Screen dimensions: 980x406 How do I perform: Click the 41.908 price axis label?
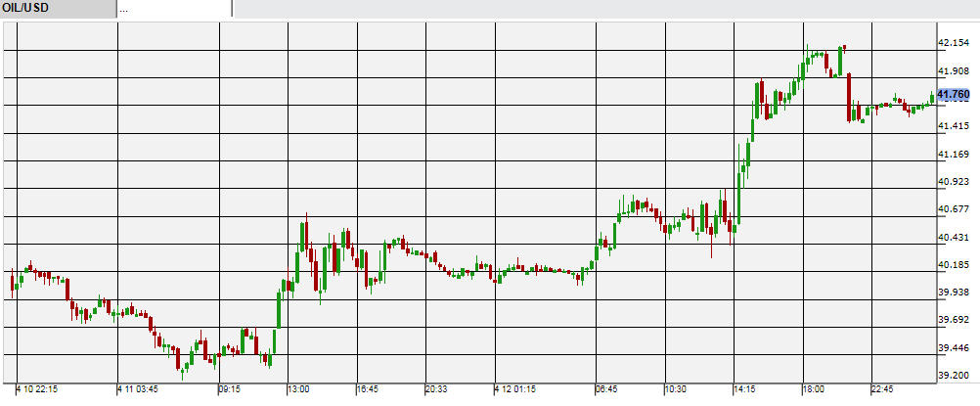click(x=954, y=71)
